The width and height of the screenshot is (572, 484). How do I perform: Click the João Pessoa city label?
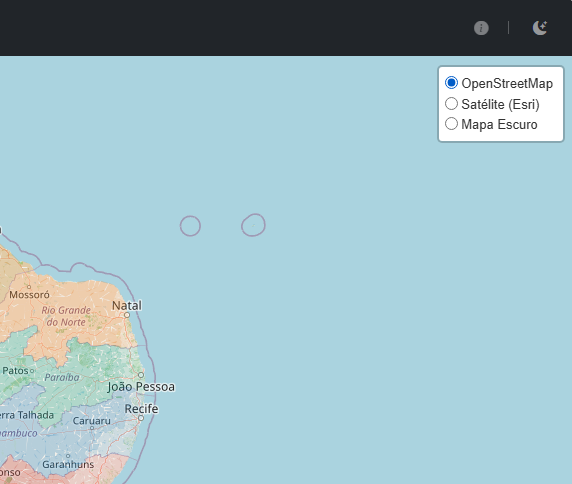141,387
